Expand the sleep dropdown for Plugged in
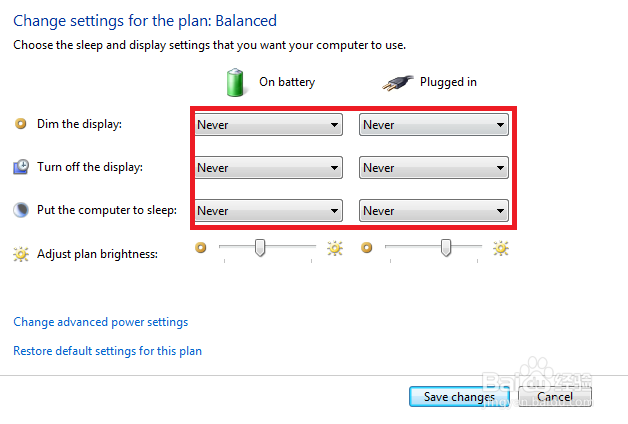The height and width of the screenshot is (424, 628). [434, 211]
